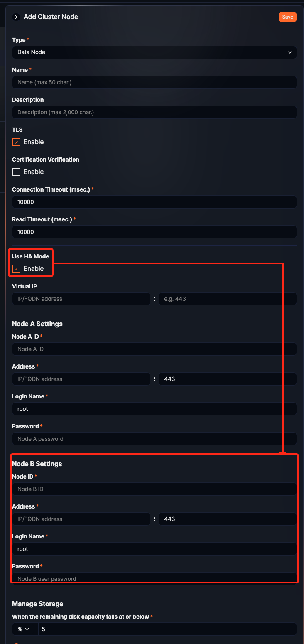Click the Add Cluster Node title

[51, 17]
